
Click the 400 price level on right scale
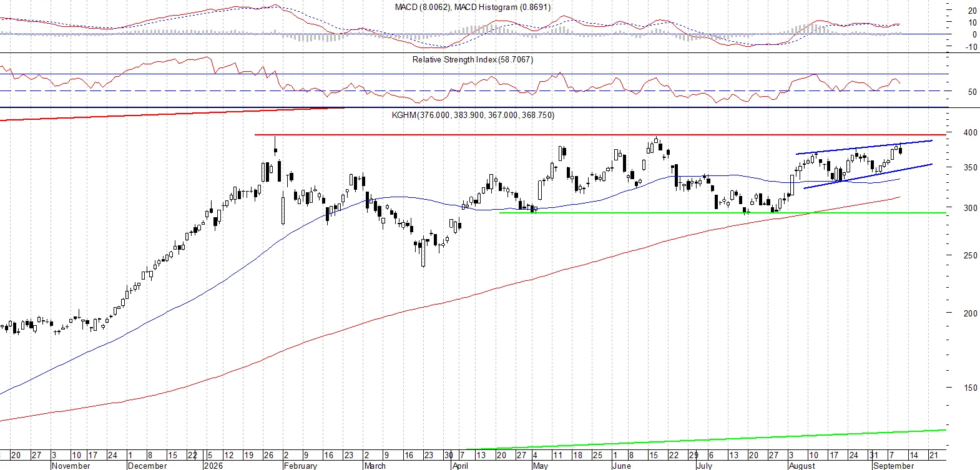pyautogui.click(x=971, y=132)
